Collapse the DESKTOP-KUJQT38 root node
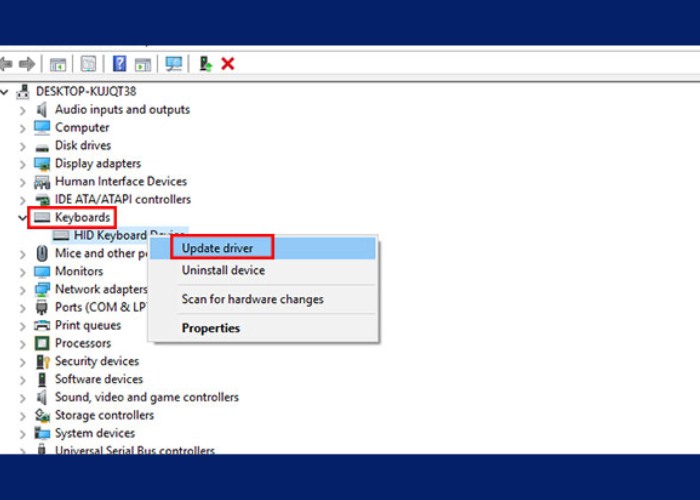This screenshot has width=700, height=500. pos(6,91)
